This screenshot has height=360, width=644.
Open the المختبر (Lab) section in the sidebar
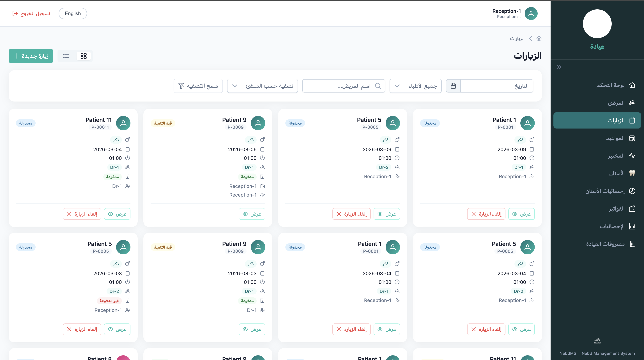pyautogui.click(x=617, y=156)
